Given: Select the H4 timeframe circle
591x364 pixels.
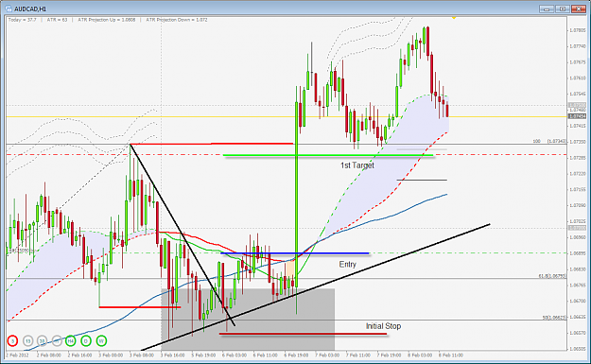Looking at the screenshot, I should click(71, 341).
